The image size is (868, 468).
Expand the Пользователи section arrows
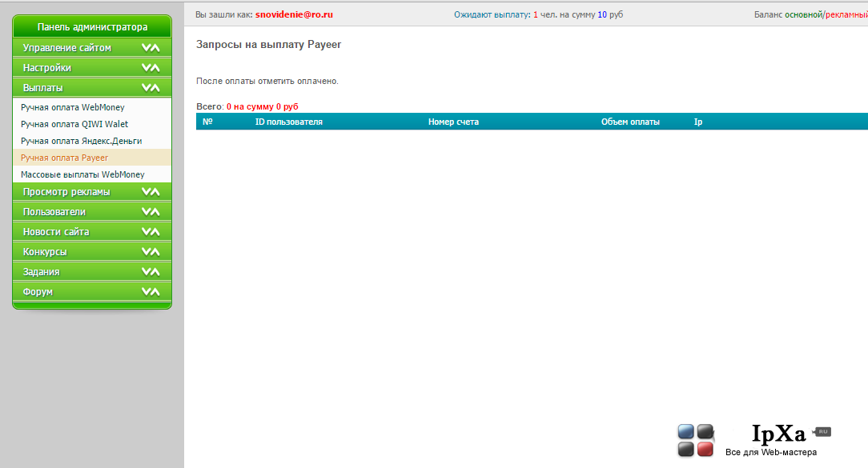click(x=151, y=211)
